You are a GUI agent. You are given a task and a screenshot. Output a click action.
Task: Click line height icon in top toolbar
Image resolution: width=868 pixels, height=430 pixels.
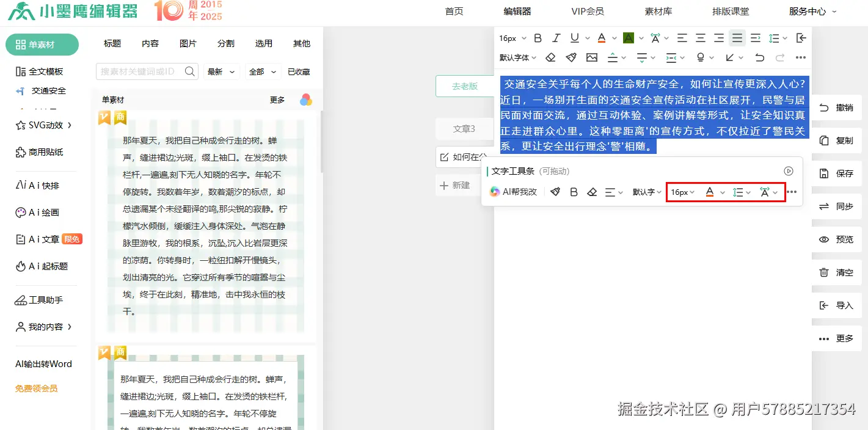coord(774,38)
